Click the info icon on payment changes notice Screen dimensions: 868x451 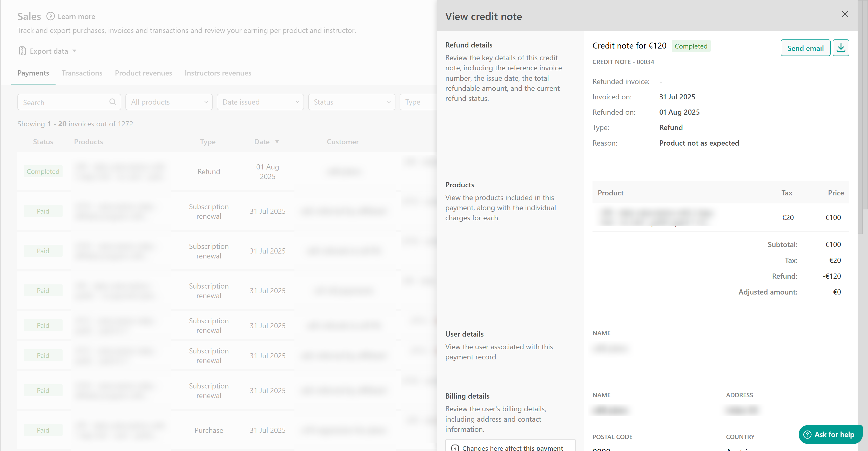(455, 448)
